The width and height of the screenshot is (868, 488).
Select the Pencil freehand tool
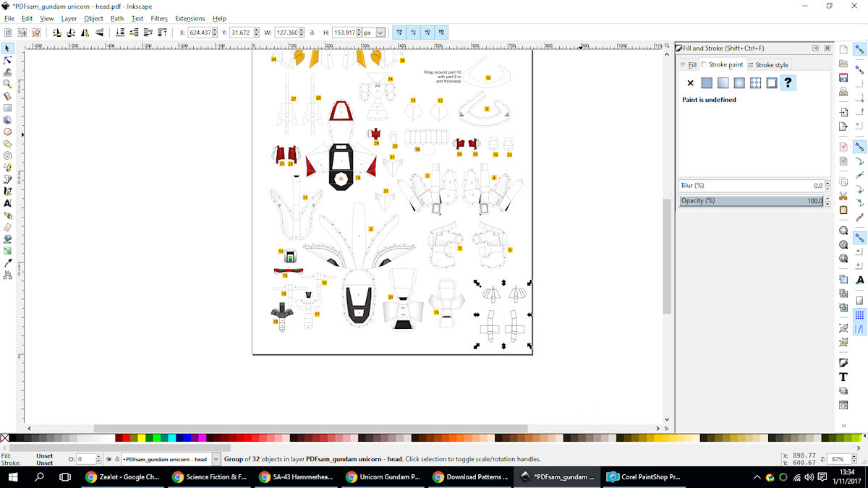coord(7,167)
